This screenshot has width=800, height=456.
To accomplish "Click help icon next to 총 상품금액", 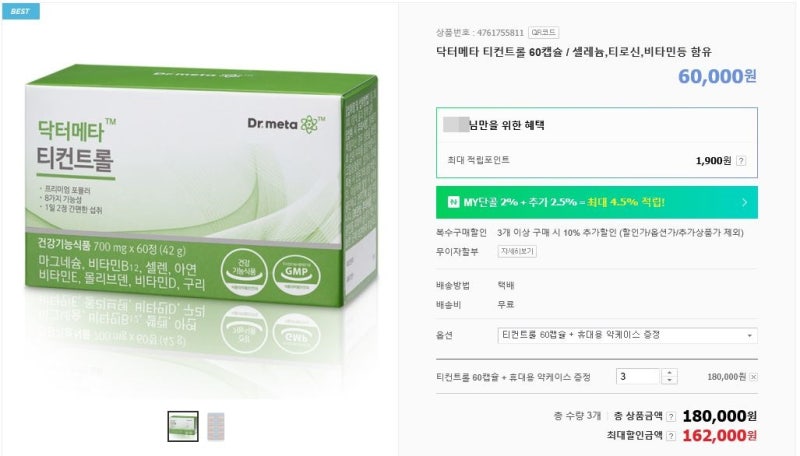I will coord(671,417).
